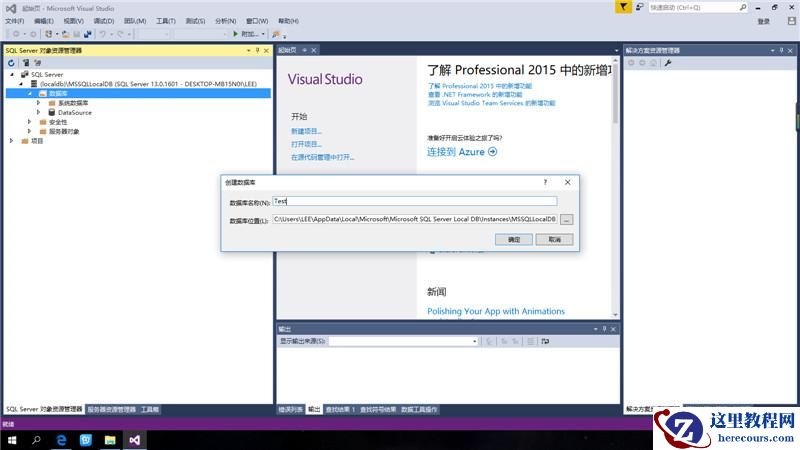
Task: Open the 文件(F) menu
Action: [14, 21]
